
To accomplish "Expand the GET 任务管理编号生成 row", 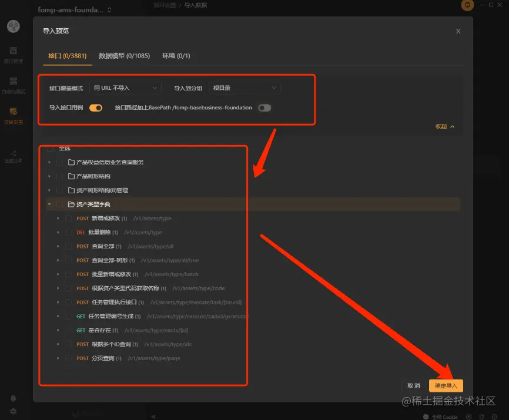I will [x=58, y=316].
